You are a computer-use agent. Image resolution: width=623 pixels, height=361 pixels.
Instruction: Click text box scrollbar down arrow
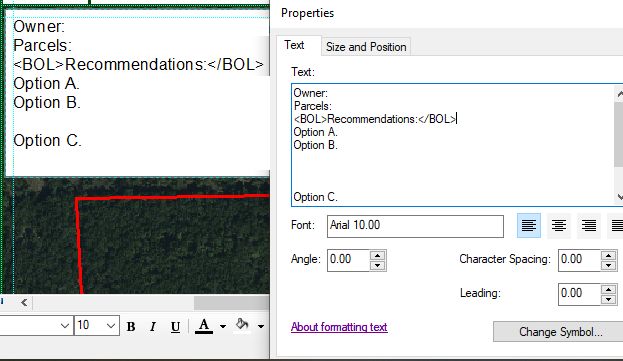click(619, 197)
